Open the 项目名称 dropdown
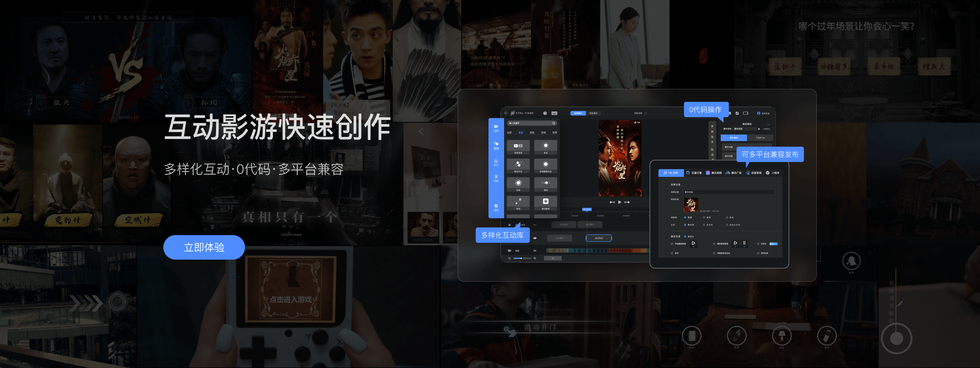980x368 pixels. pos(641,113)
